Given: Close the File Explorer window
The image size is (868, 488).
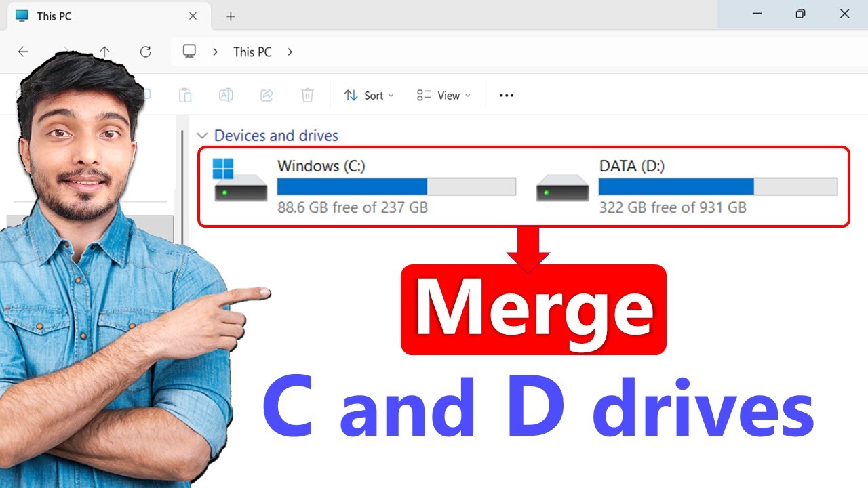Looking at the screenshot, I should [x=845, y=14].
